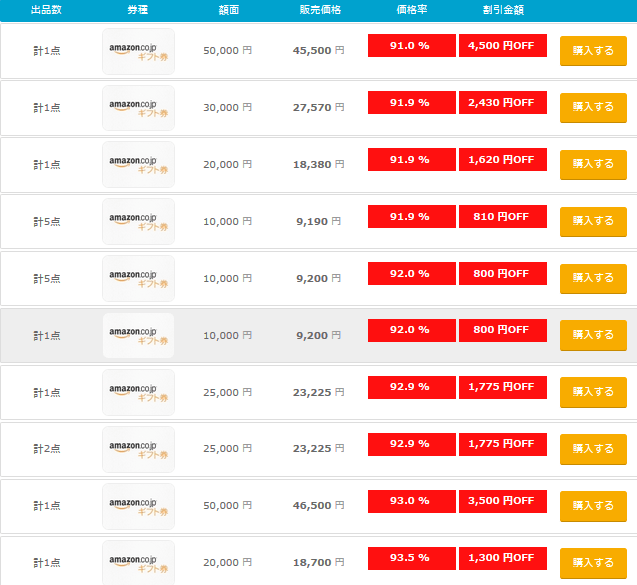Click 購入する in the highlighted 計1点 9,200 円 row
Viewport: 637px width, 585px height.
593,335
